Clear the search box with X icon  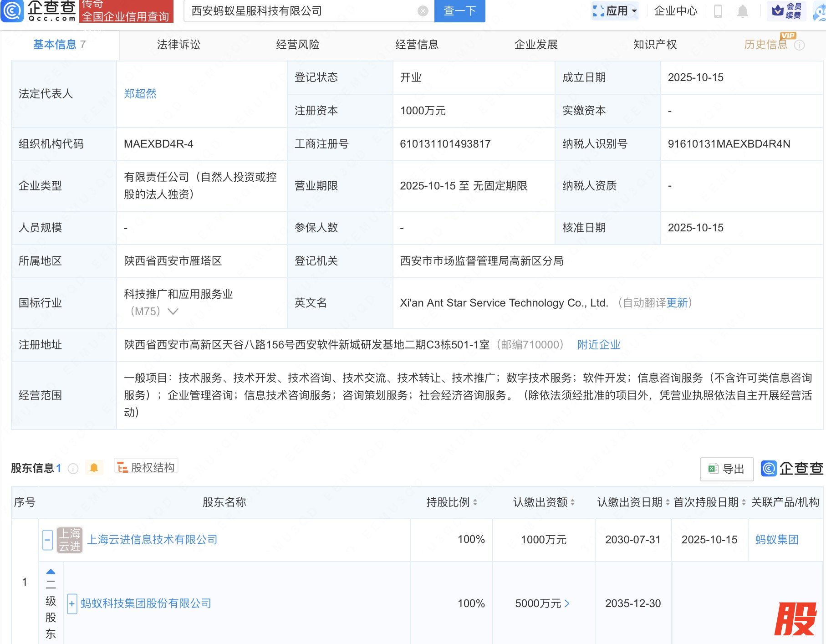point(423,11)
